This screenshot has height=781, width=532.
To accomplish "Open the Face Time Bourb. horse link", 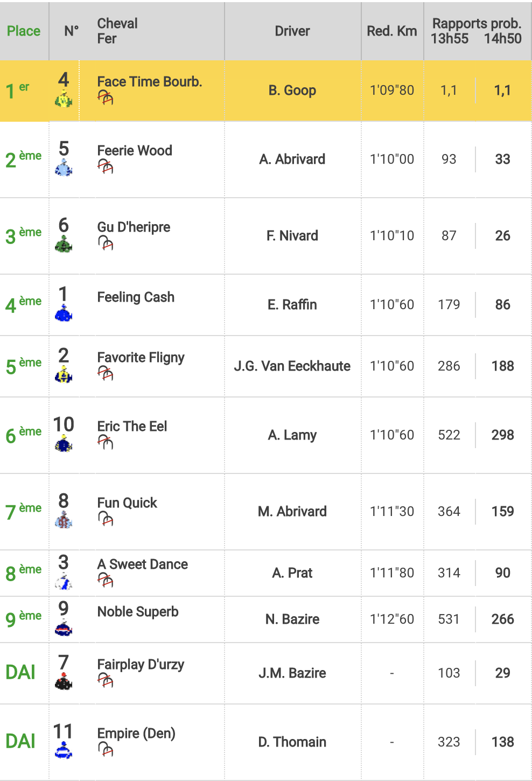I will point(150,82).
